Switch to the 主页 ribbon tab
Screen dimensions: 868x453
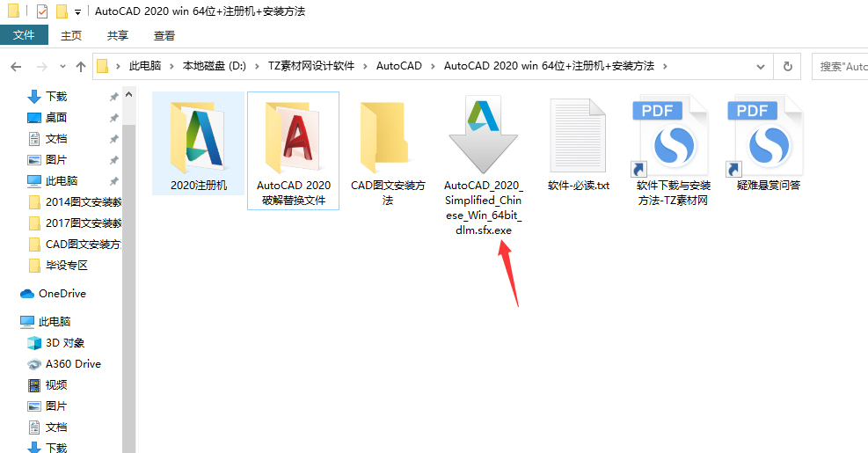(x=71, y=35)
